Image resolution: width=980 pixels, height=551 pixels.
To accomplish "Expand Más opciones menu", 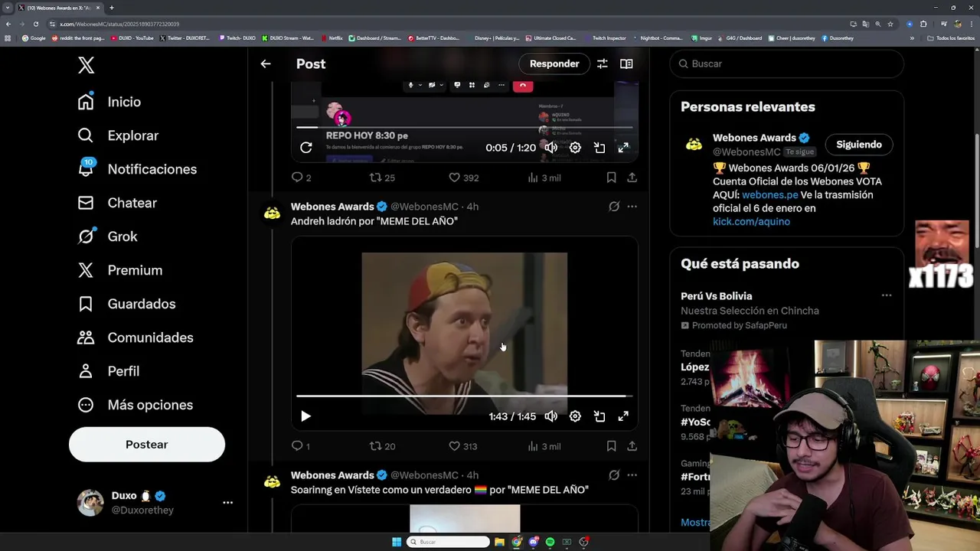I will pyautogui.click(x=135, y=405).
